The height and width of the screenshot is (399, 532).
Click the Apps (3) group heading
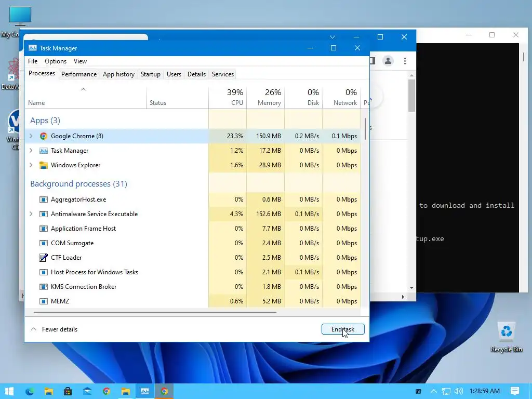[45, 121]
